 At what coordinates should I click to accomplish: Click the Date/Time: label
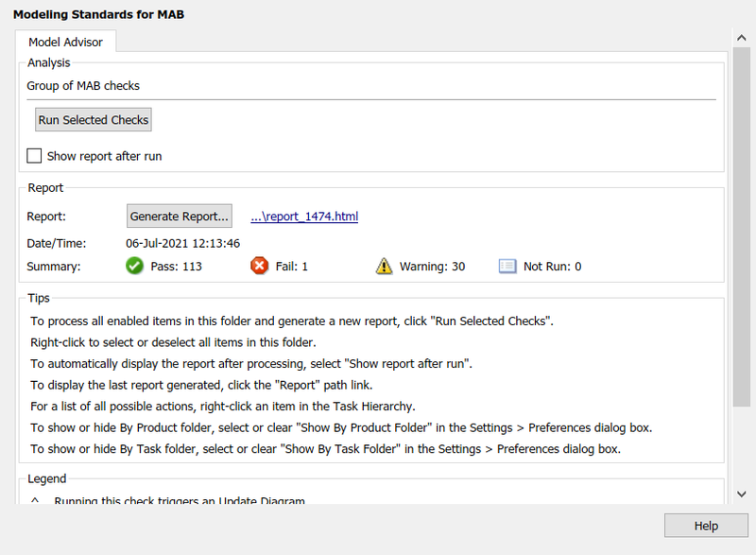pyautogui.click(x=57, y=243)
